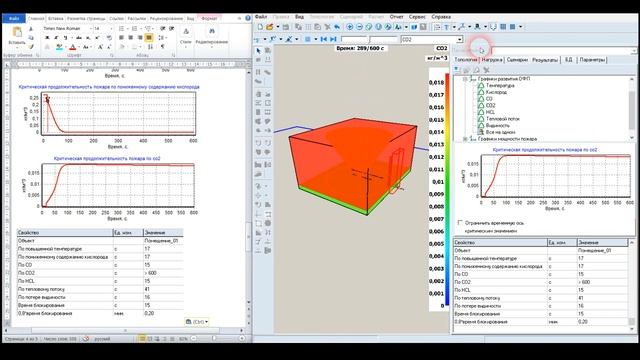This screenshot has height=360, width=640.
Task: Click bullet list icon in Word
Action: click(122, 29)
